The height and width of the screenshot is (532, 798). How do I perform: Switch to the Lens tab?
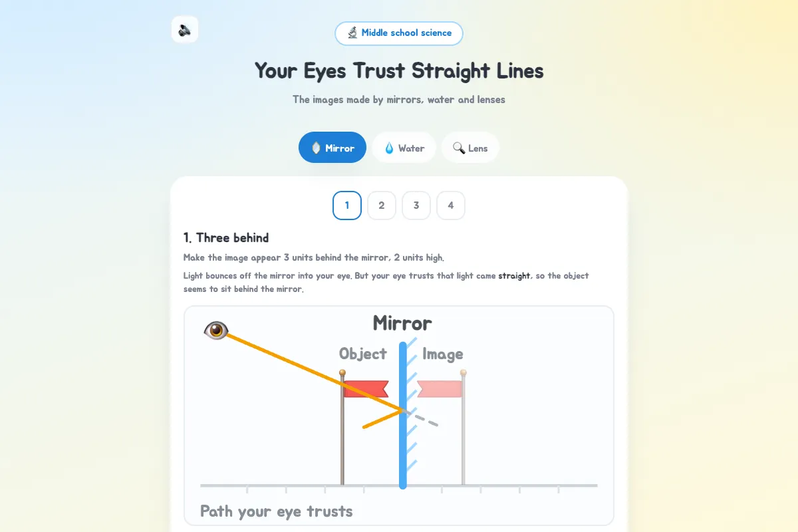tap(470, 148)
